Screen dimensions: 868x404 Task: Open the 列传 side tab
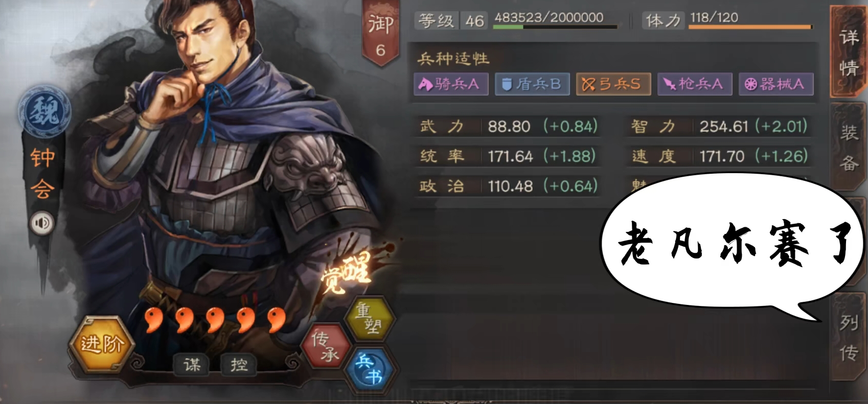pyautogui.click(x=849, y=337)
